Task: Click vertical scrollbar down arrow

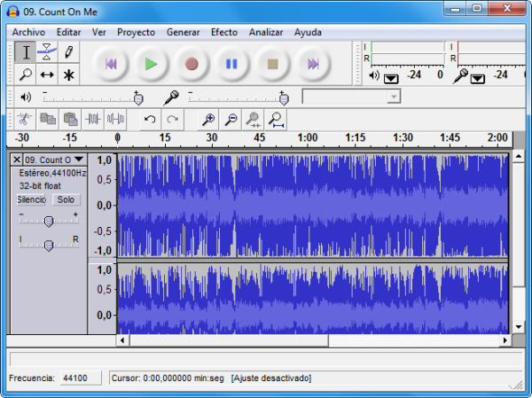Action: point(519,327)
